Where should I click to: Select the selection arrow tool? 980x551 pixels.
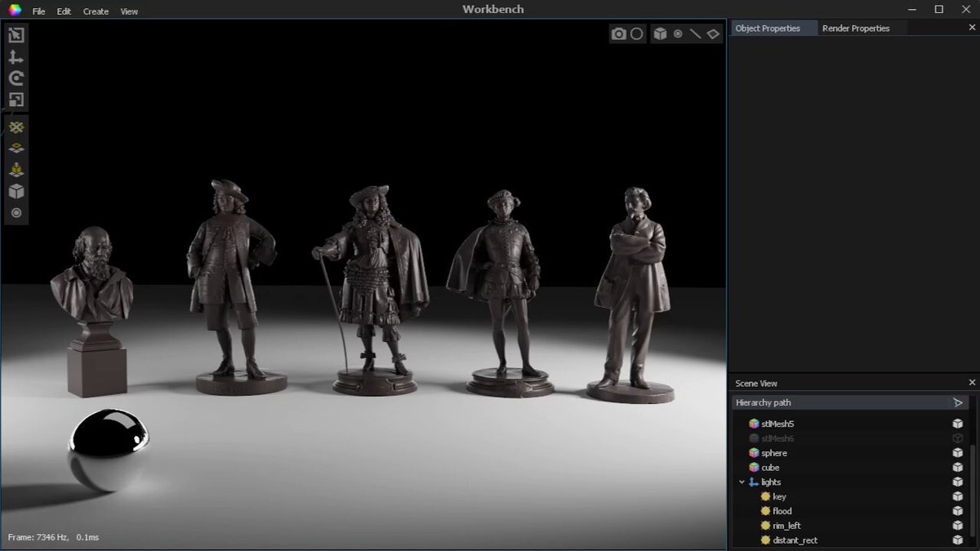pyautogui.click(x=16, y=35)
